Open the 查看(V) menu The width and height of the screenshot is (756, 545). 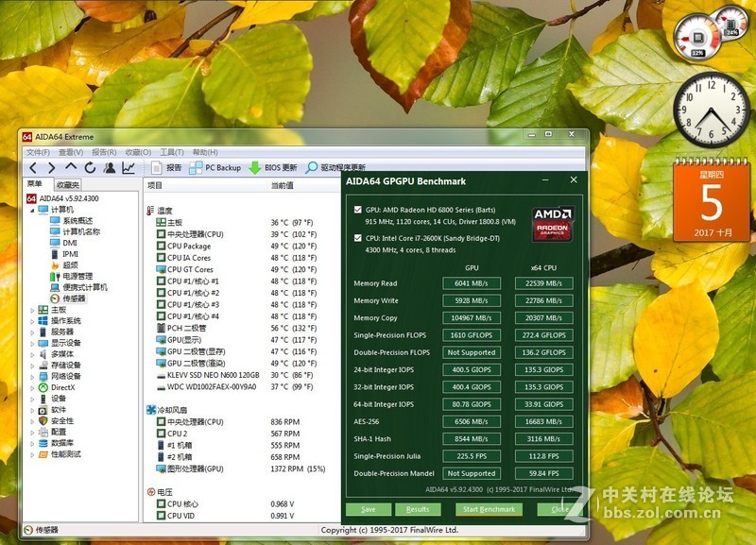point(71,152)
